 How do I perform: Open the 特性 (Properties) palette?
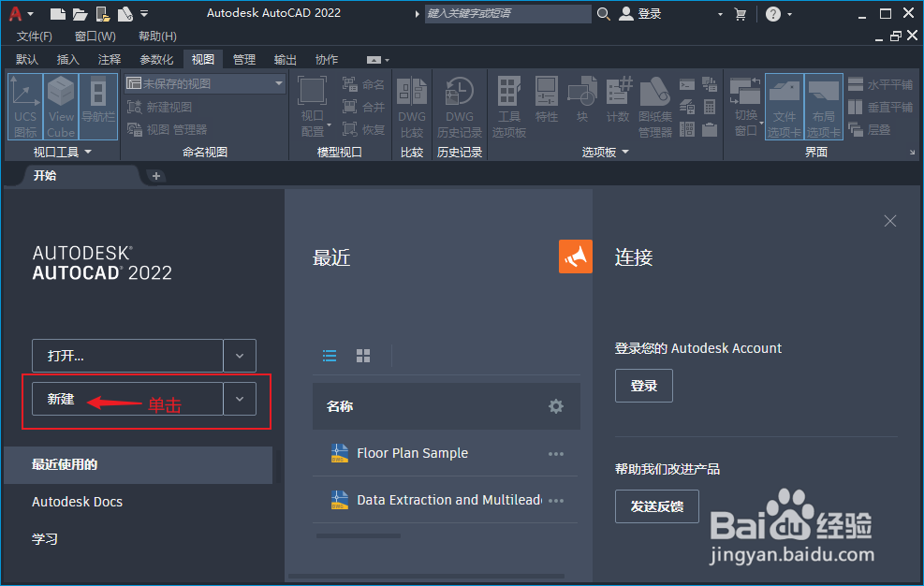tap(547, 100)
